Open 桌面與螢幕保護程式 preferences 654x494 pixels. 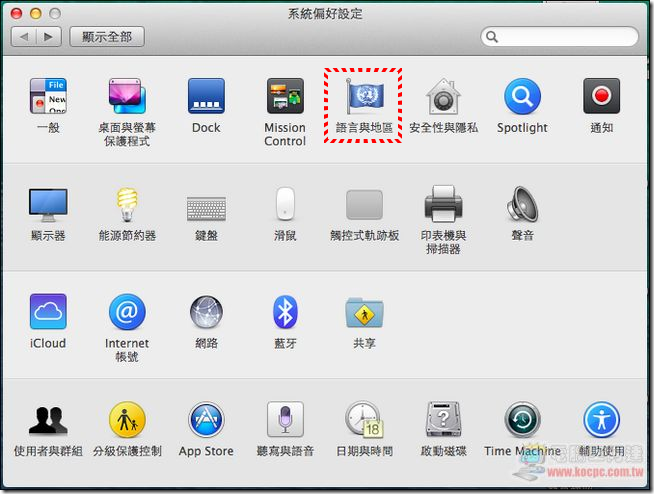pyautogui.click(x=127, y=96)
